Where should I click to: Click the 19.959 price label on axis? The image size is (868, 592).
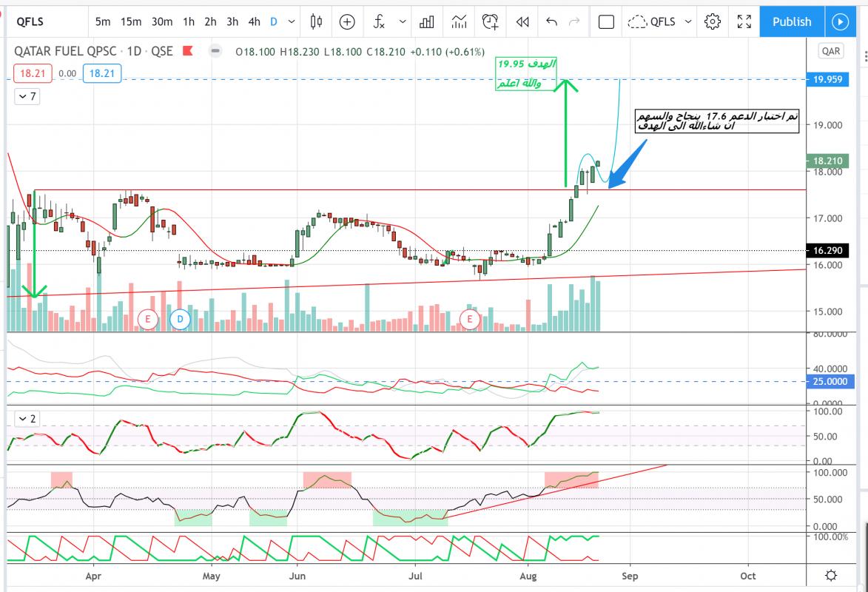pyautogui.click(x=827, y=79)
